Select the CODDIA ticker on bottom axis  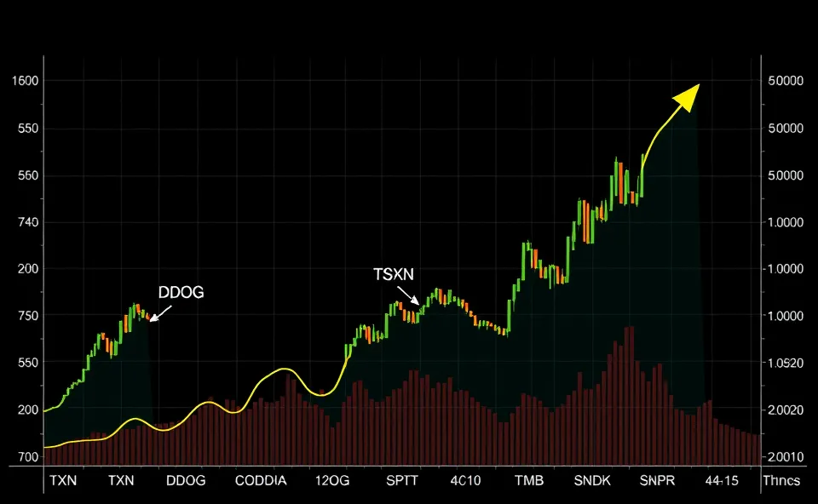pyautogui.click(x=261, y=480)
